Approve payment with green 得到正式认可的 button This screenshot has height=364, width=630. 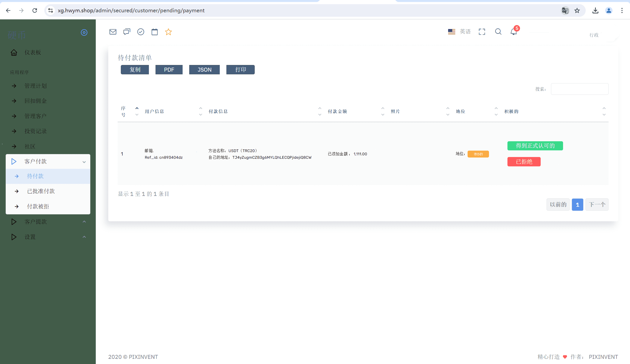point(535,146)
